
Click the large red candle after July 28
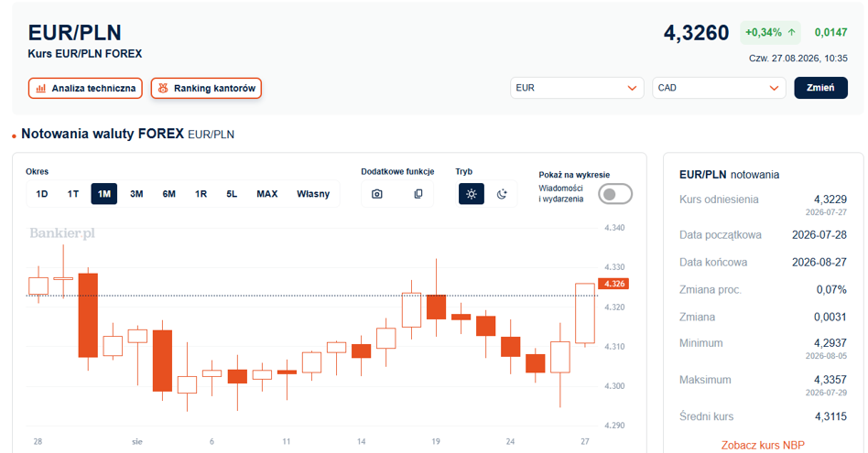[x=88, y=316]
